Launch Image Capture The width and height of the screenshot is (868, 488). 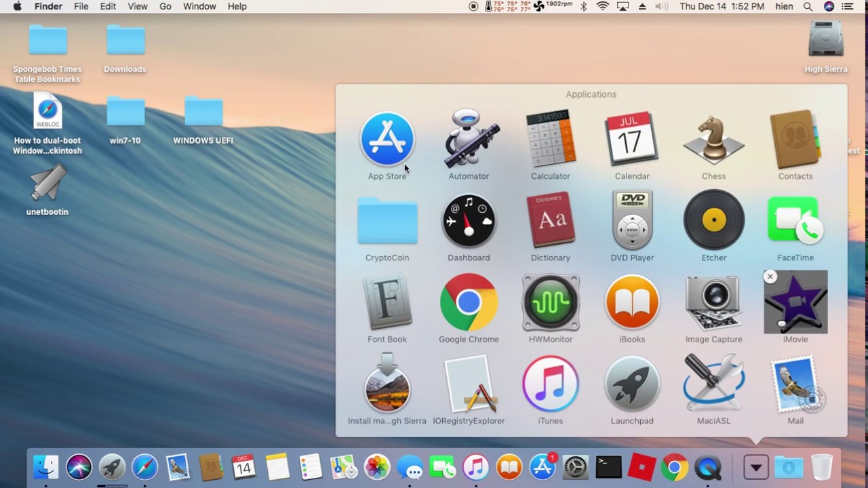click(713, 302)
